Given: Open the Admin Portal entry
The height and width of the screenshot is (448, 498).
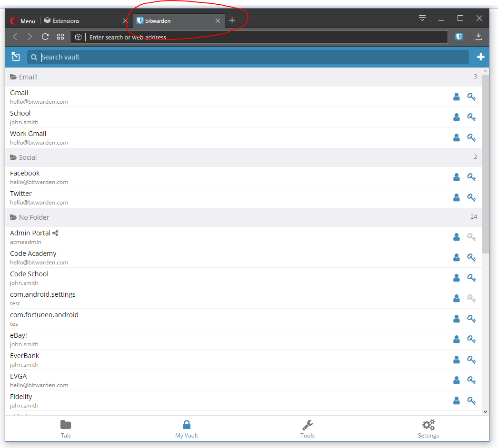Looking at the screenshot, I should (229, 237).
